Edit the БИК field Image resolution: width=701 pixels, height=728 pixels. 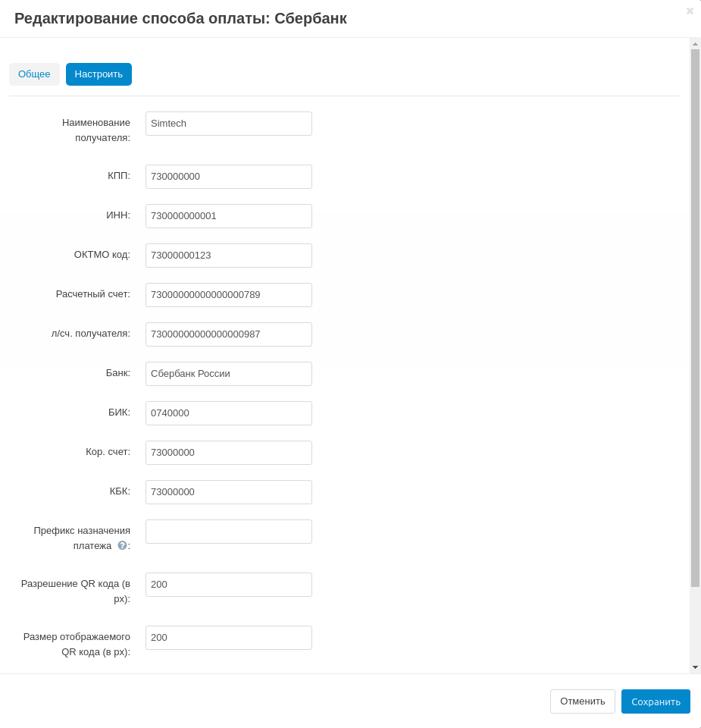(x=228, y=413)
